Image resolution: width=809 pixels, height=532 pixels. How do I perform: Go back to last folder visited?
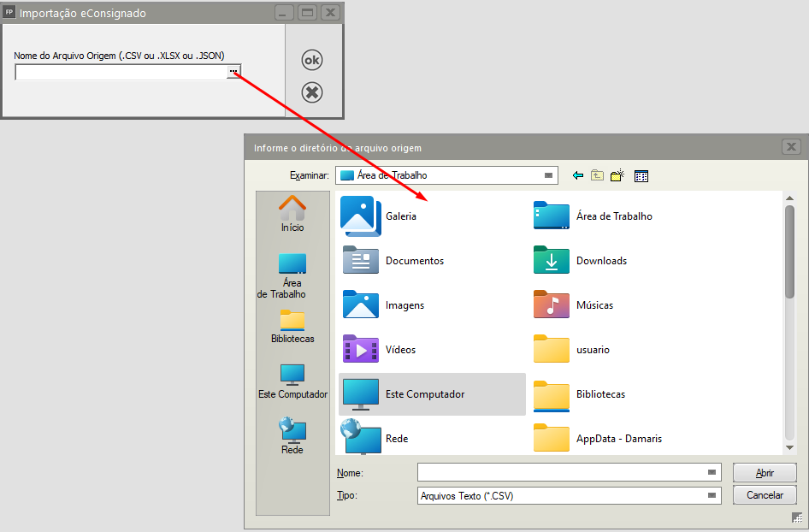[578, 175]
